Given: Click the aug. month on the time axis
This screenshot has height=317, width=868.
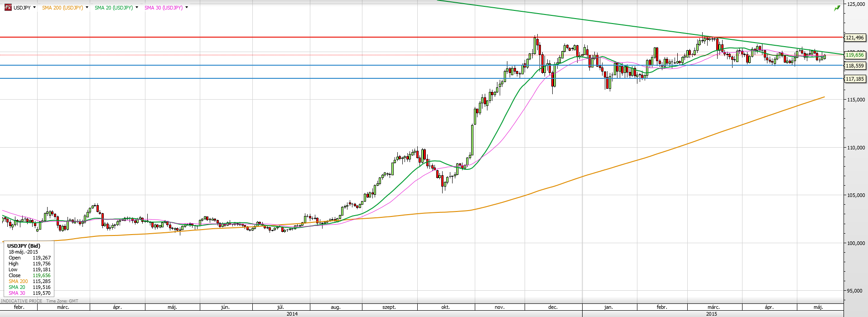Looking at the screenshot, I should 335,307.
